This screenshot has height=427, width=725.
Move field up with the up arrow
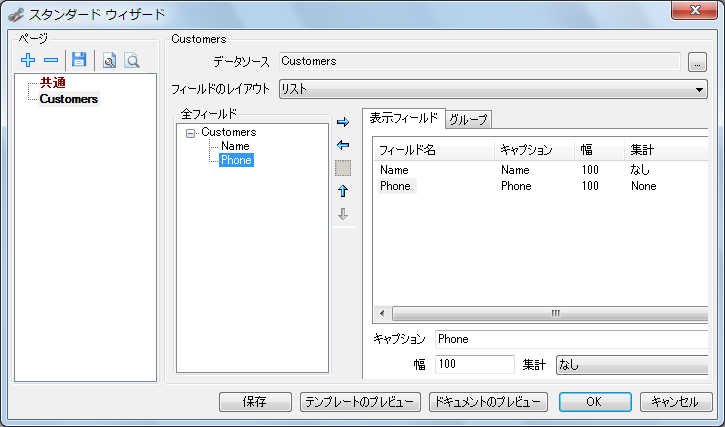[343, 191]
